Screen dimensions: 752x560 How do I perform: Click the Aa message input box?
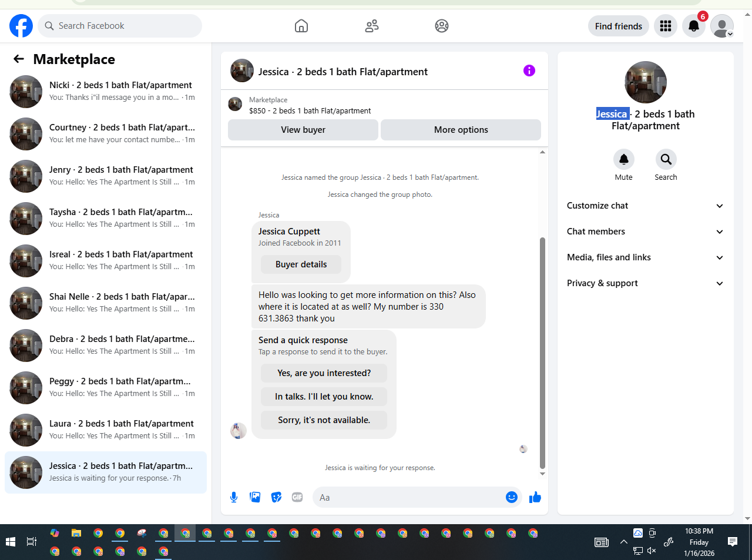pyautogui.click(x=408, y=497)
